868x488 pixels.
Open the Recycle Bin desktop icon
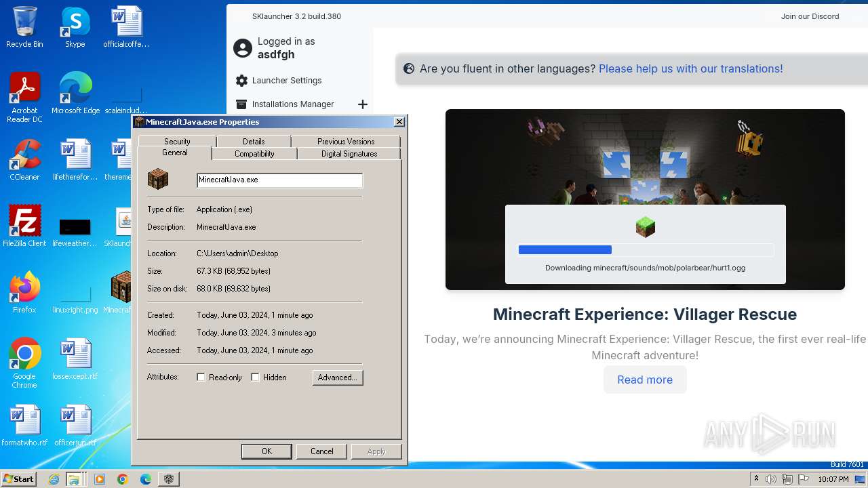[24, 27]
